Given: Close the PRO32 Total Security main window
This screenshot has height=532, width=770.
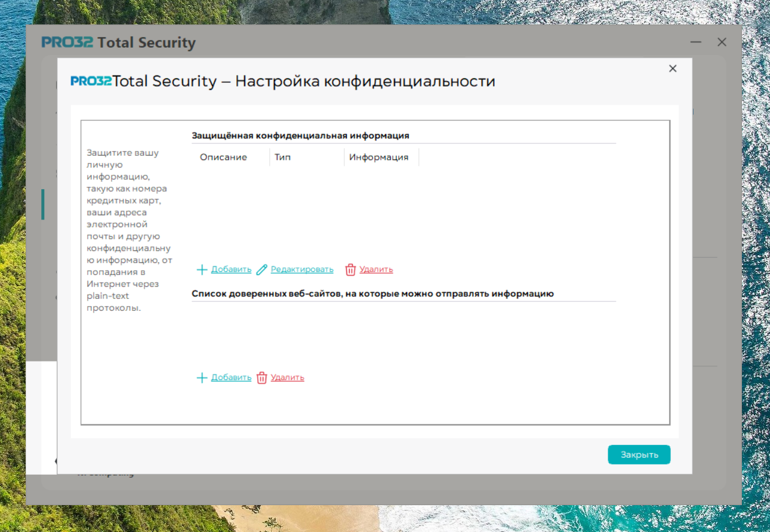Looking at the screenshot, I should [x=722, y=42].
